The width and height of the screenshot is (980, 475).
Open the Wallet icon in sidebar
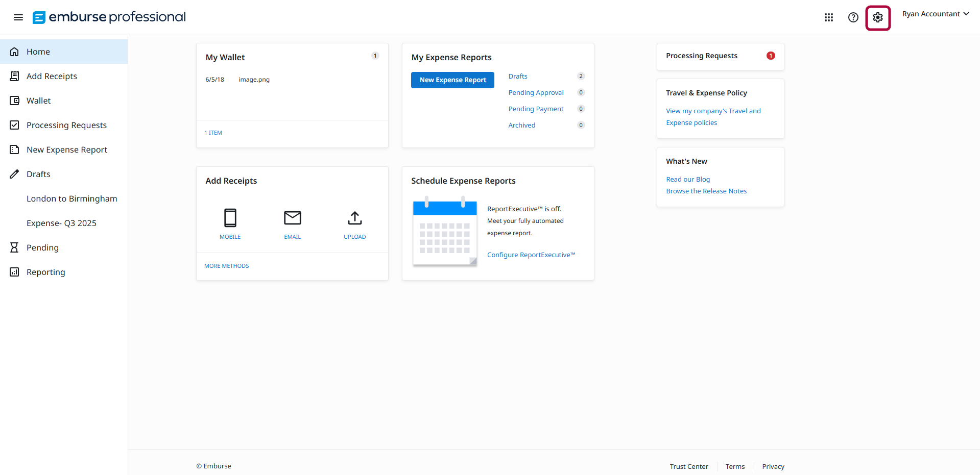click(x=15, y=100)
